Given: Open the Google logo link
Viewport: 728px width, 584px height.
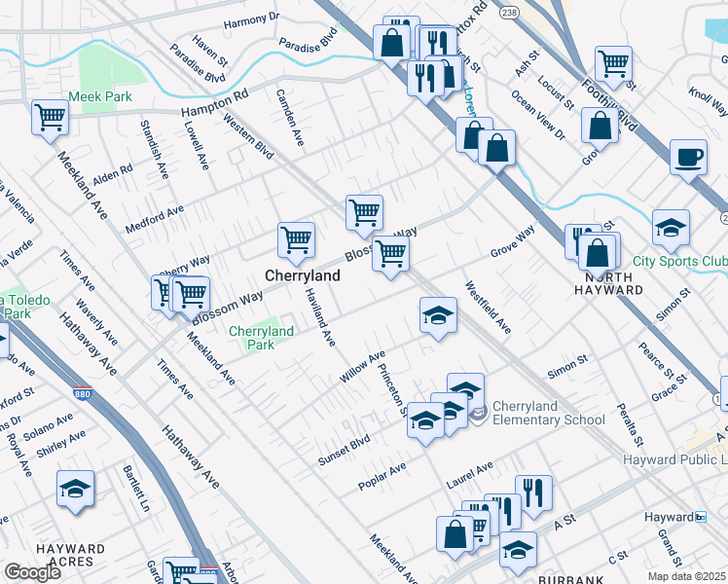Looking at the screenshot, I should (x=32, y=572).
